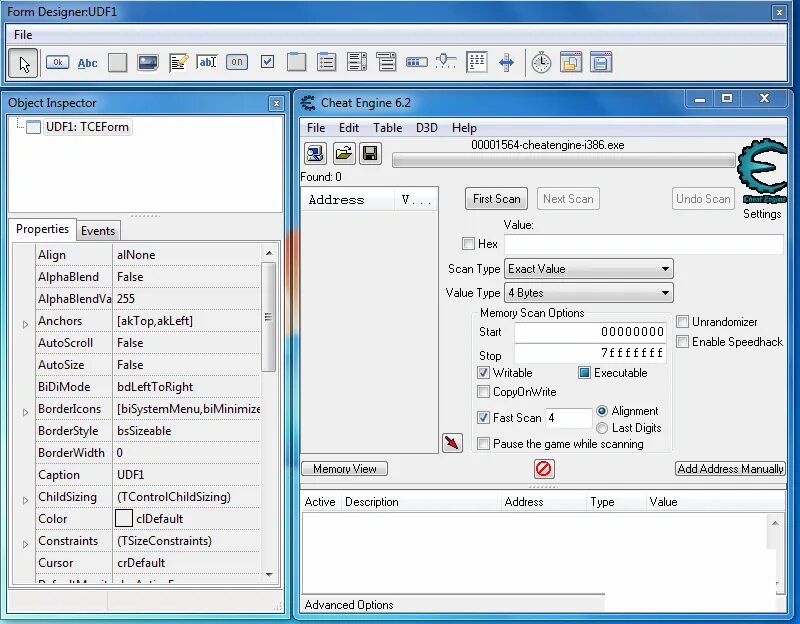Click the floppy disk save icon

pyautogui.click(x=370, y=153)
